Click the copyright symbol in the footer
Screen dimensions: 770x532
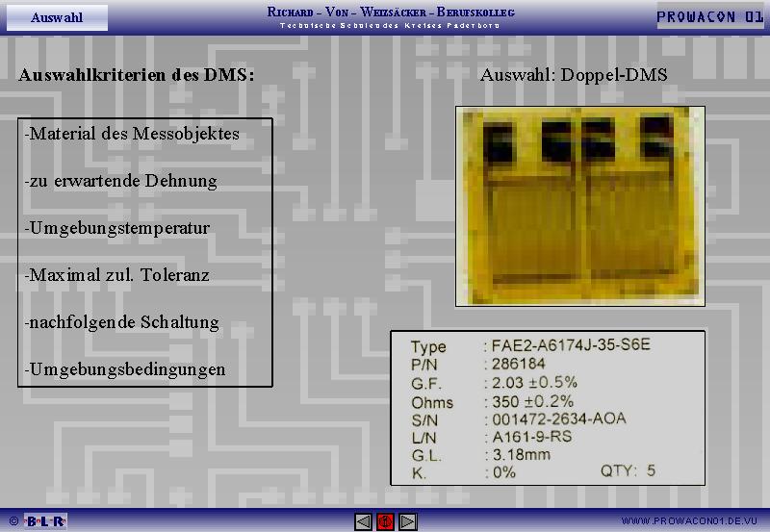(13, 521)
